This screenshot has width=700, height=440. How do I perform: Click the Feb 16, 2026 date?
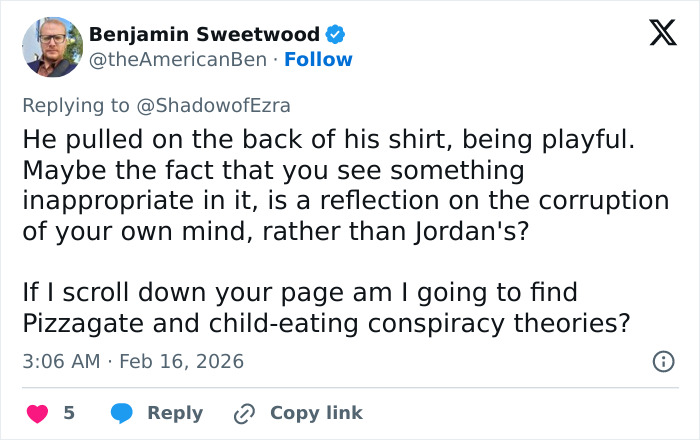(x=182, y=362)
